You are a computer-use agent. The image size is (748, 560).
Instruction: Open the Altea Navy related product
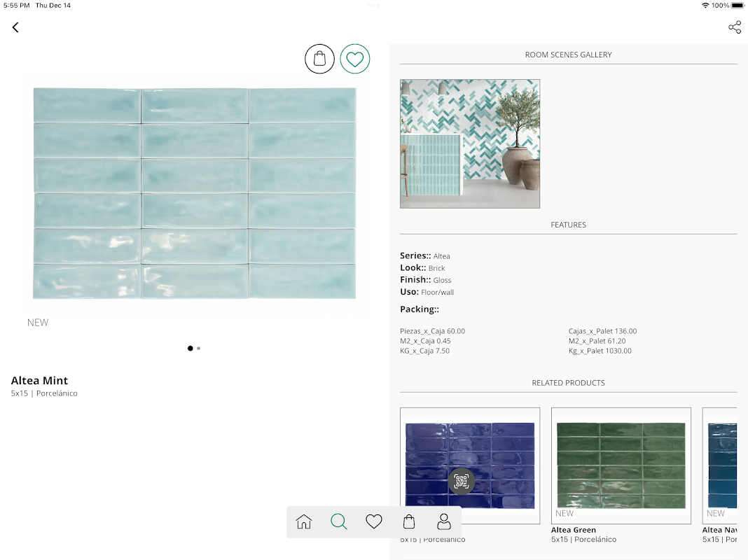tap(719, 465)
